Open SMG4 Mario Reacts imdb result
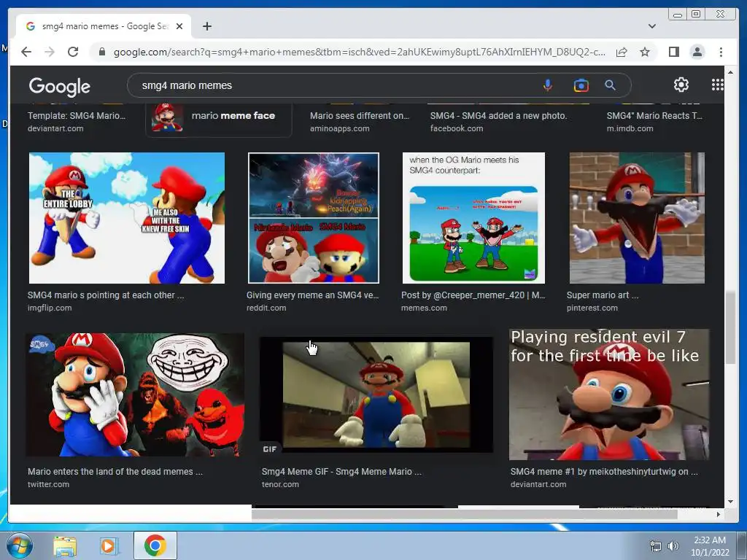Viewport: 747px width, 560px height. point(654,121)
